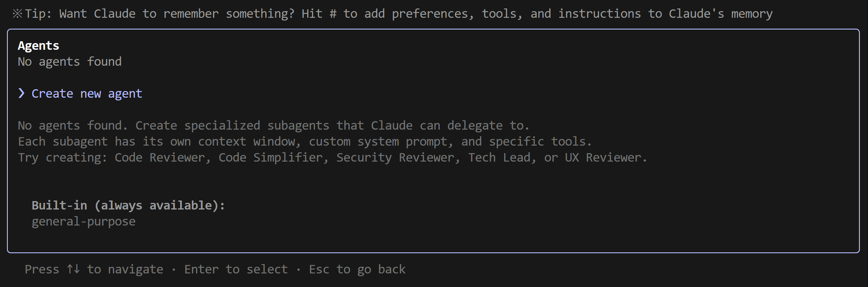Click the Code Simplifier suggestion text
The image size is (868, 287).
click(270, 157)
